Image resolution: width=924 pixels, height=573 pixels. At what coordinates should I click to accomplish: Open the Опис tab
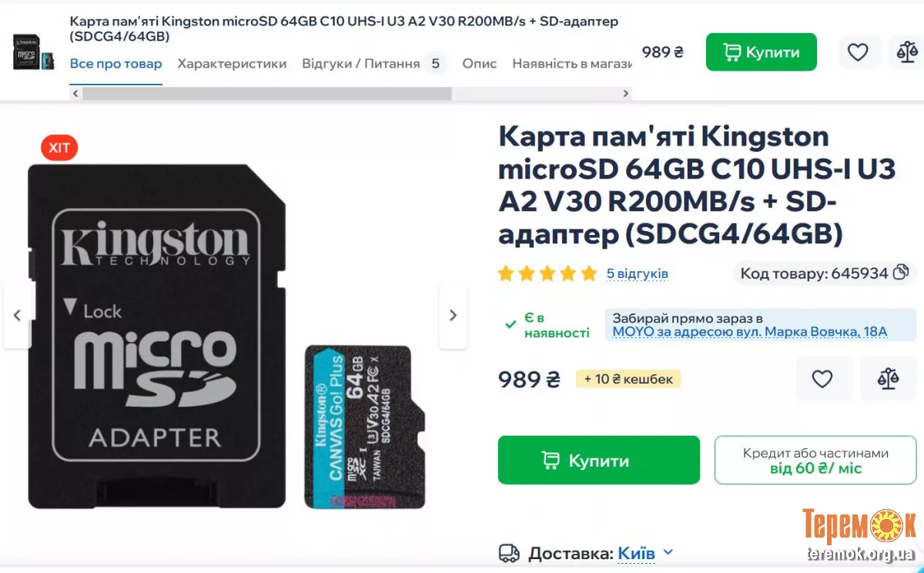480,63
